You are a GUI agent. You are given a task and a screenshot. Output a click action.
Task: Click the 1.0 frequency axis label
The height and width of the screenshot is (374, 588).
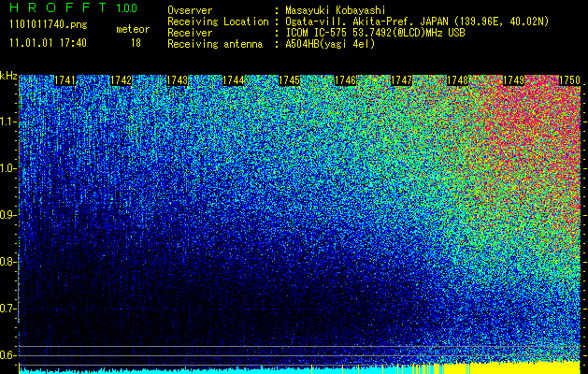(8, 168)
